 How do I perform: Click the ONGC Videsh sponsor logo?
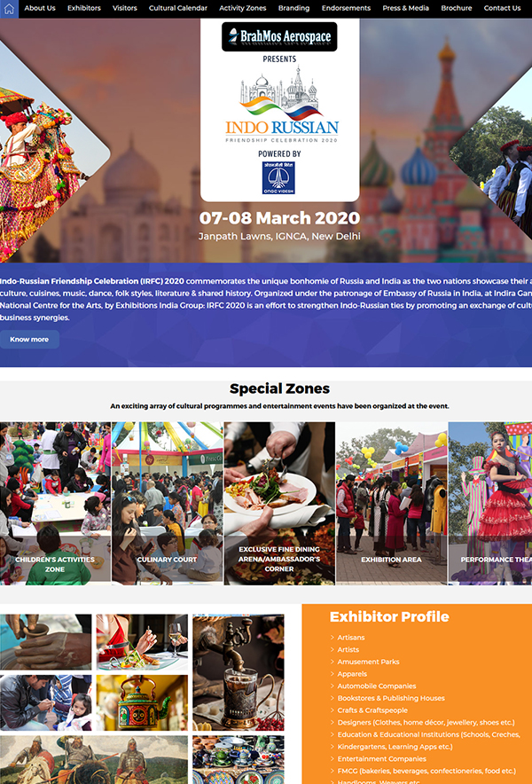[278, 177]
